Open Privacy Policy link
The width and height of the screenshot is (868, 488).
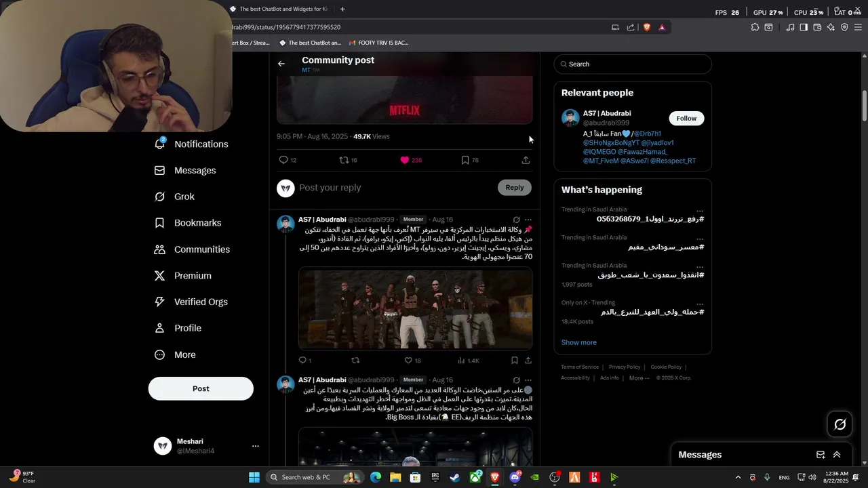pos(625,367)
